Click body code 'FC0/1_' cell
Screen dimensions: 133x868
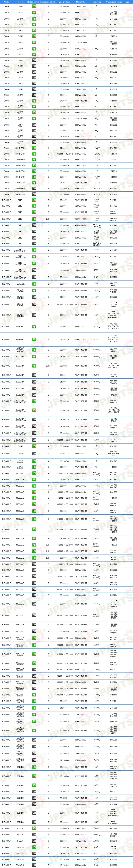point(97,327)
